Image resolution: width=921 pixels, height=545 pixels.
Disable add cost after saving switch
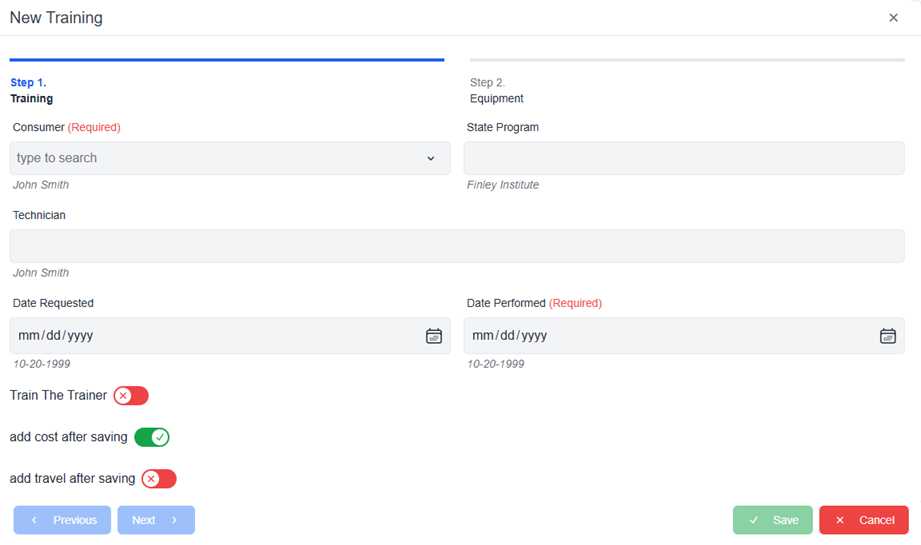[x=152, y=437]
